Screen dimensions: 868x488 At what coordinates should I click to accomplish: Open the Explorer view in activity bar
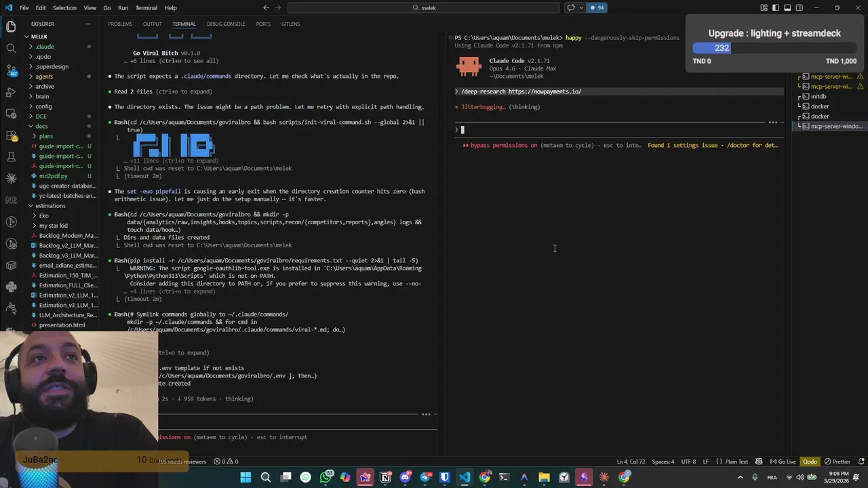click(11, 27)
